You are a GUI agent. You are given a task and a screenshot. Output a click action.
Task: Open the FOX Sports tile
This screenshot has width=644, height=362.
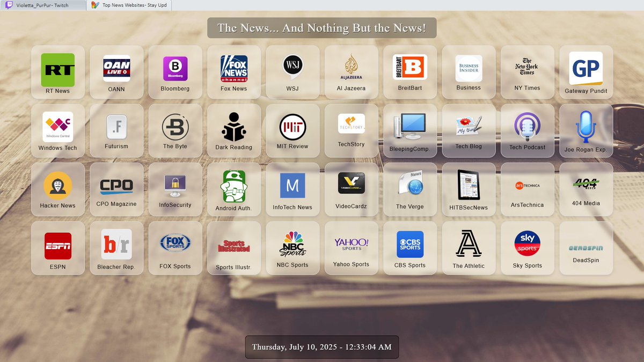tap(175, 248)
